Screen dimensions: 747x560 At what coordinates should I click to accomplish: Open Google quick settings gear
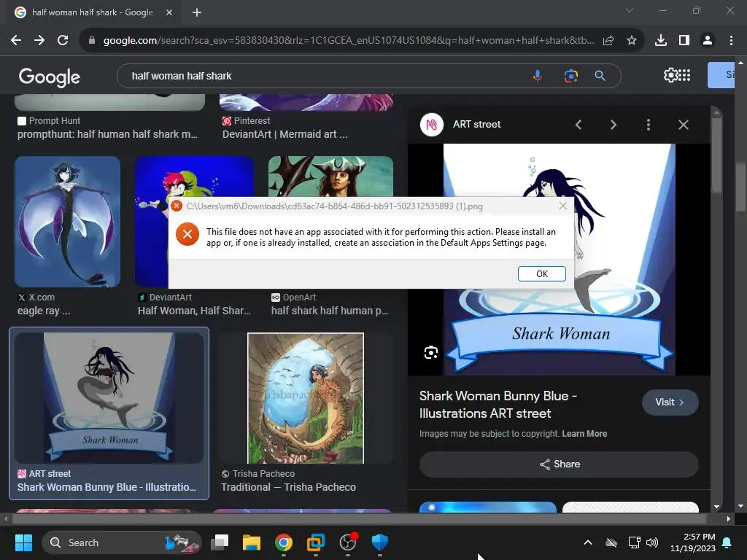tap(670, 75)
